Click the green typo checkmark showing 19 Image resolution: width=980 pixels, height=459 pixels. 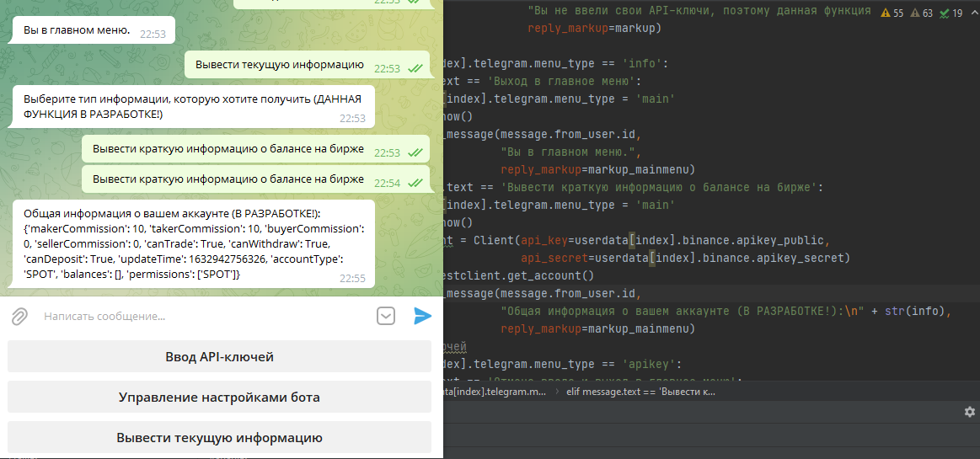pos(951,13)
